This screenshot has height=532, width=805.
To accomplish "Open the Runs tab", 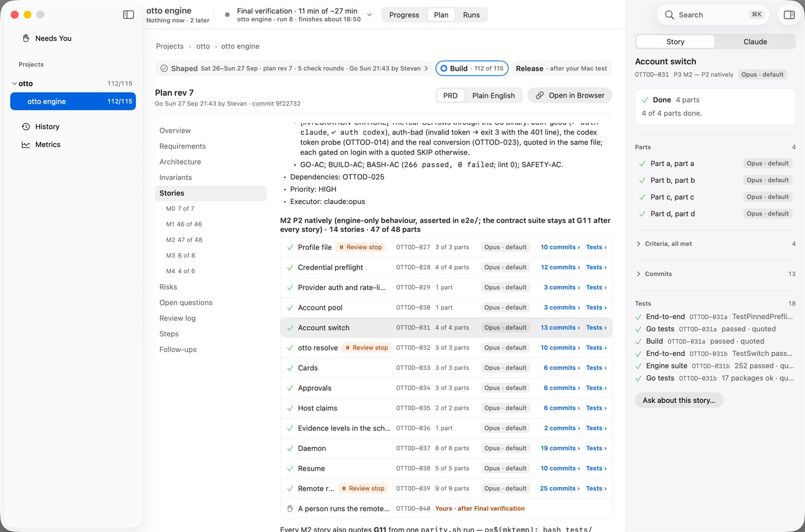I will point(471,15).
